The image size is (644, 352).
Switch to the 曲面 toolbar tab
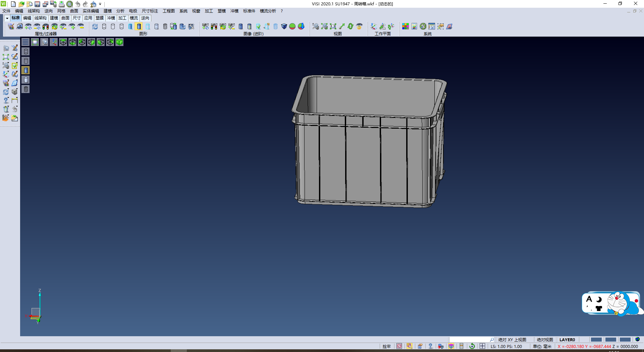click(65, 18)
